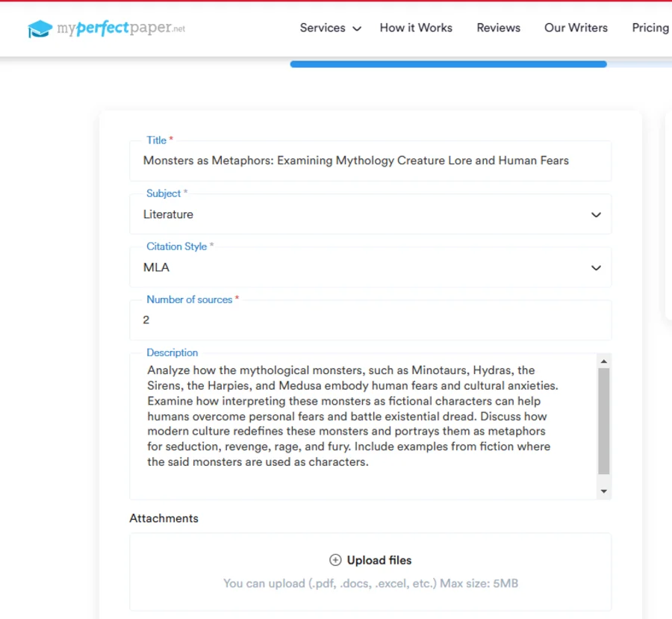672x619 pixels.
Task: Open the Reviews page
Action: coord(499,28)
